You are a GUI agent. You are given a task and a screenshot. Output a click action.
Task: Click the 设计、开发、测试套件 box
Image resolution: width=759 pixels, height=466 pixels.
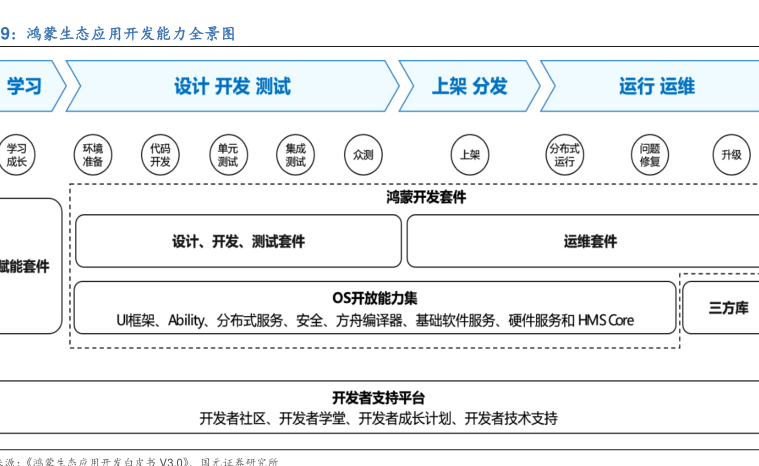(x=239, y=241)
